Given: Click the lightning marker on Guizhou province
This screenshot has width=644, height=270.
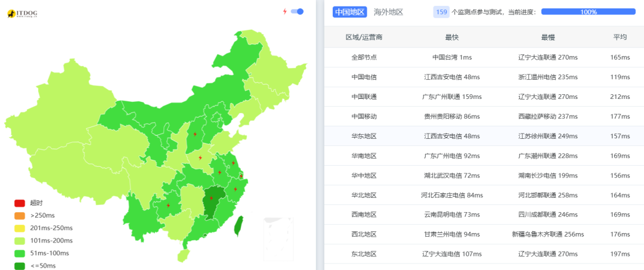Looking at the screenshot, I should point(169,206).
